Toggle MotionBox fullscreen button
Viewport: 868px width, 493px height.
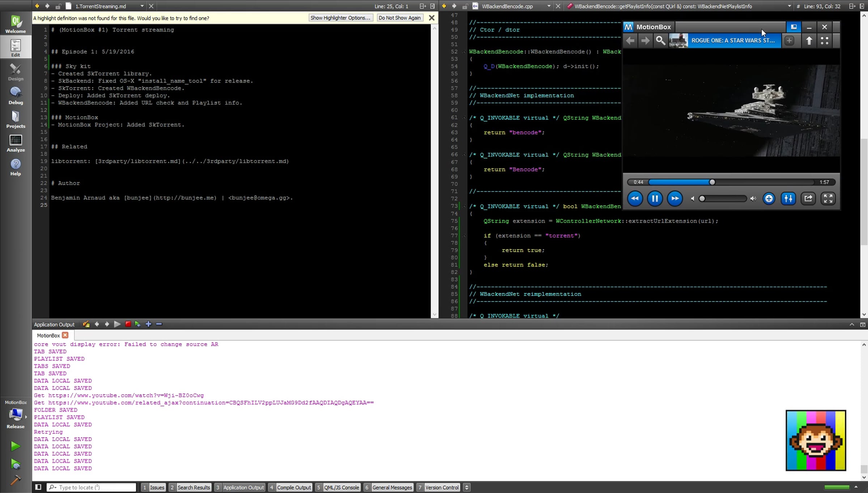(x=828, y=198)
